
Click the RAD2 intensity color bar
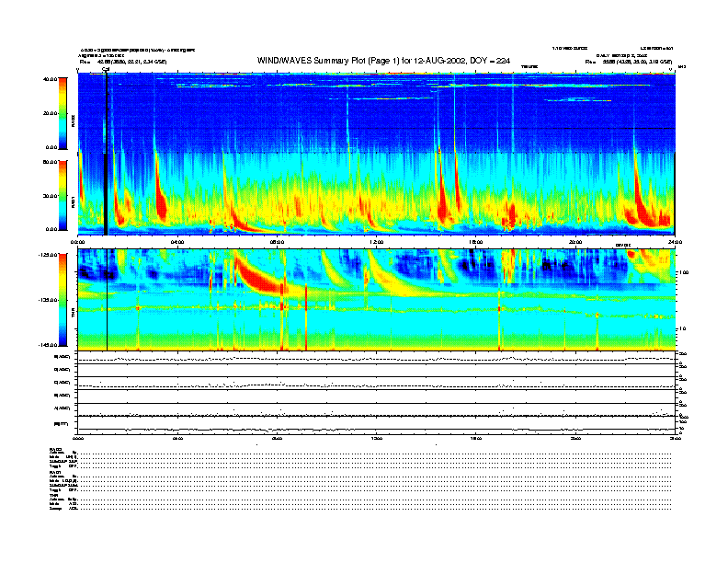point(63,113)
